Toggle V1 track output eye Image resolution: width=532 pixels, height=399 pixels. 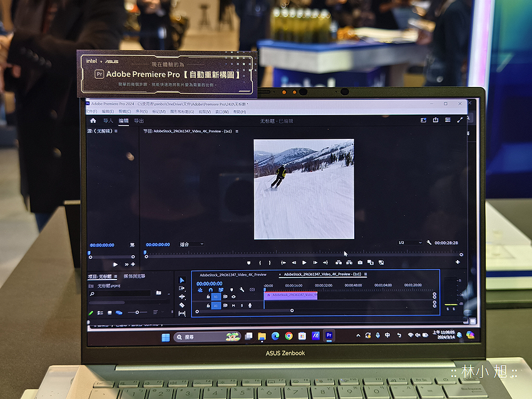pyautogui.click(x=233, y=296)
